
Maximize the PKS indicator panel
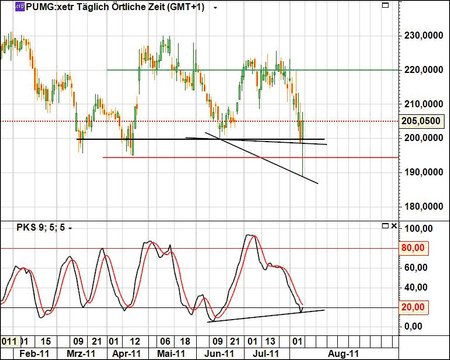click(385, 226)
